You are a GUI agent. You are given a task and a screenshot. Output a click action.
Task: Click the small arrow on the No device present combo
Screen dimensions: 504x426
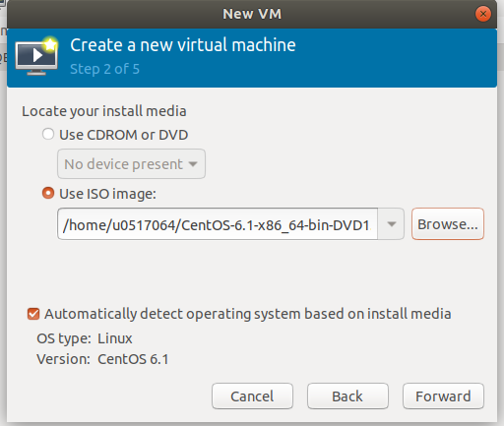(193, 164)
